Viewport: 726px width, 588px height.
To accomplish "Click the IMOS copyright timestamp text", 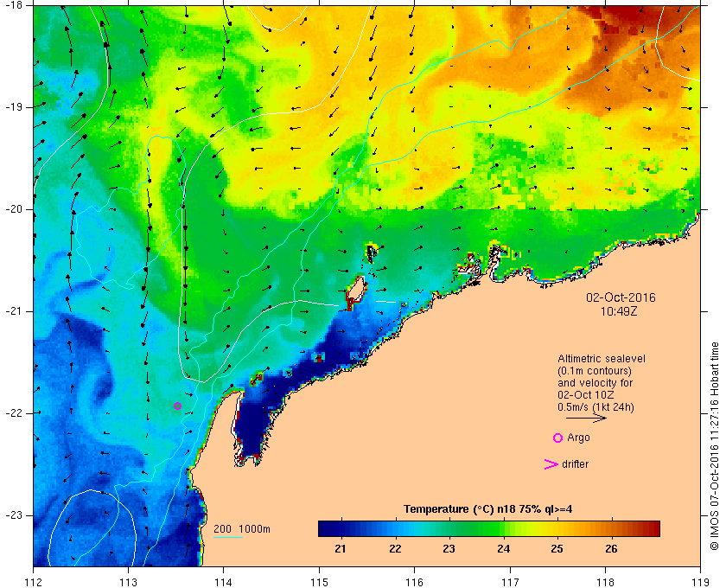I will [x=715, y=446].
